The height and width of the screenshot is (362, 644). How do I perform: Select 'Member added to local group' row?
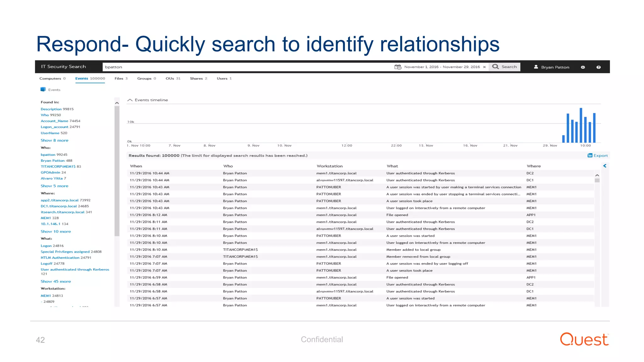point(361,250)
